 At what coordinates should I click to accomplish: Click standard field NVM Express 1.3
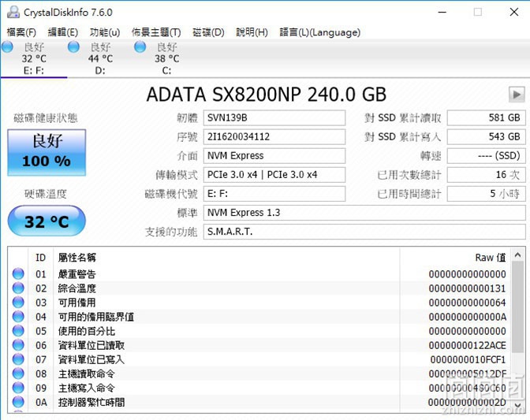pos(364,213)
